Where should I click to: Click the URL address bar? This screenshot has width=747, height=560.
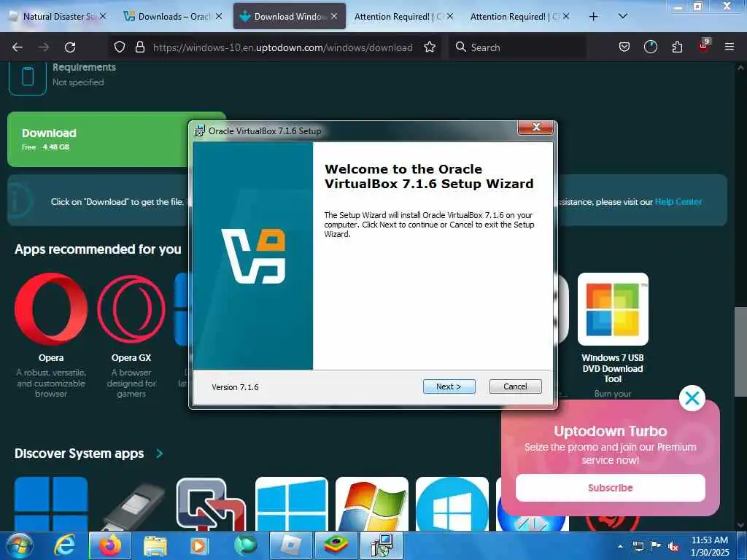click(282, 47)
